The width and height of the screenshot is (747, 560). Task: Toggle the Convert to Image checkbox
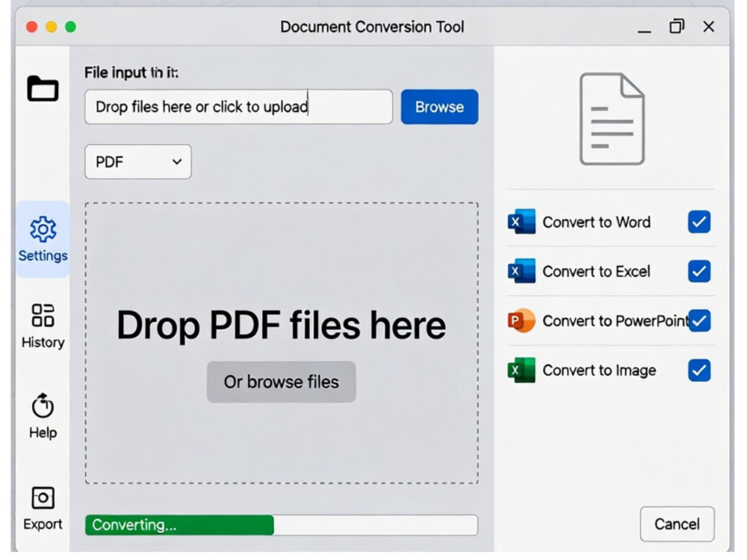(x=699, y=370)
